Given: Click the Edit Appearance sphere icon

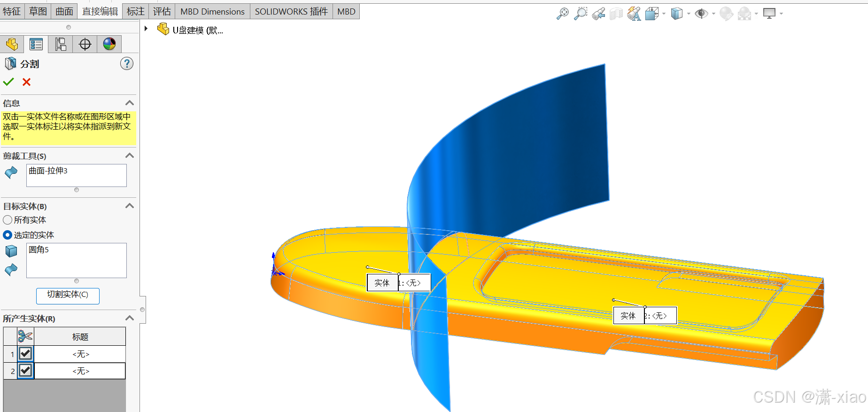Looking at the screenshot, I should click(x=726, y=14).
